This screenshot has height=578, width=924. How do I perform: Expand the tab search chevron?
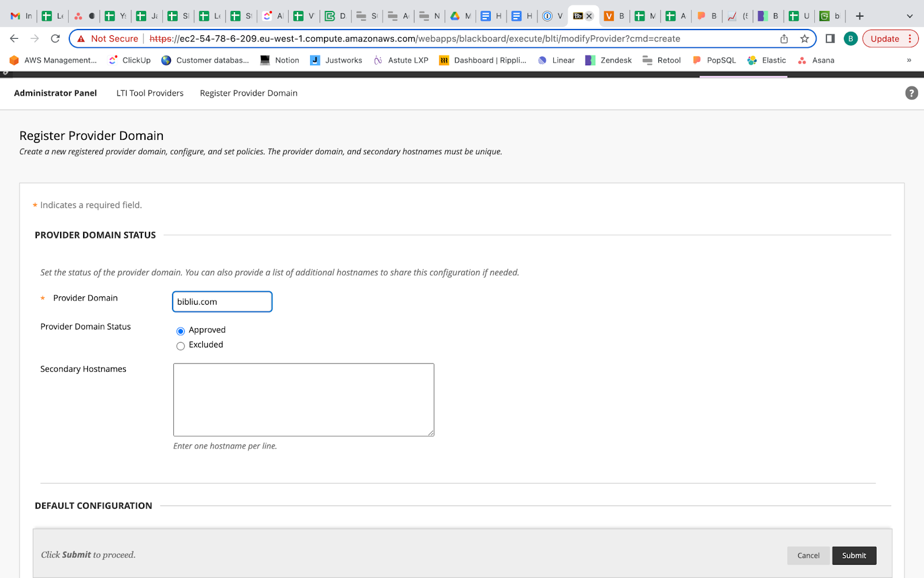click(910, 16)
